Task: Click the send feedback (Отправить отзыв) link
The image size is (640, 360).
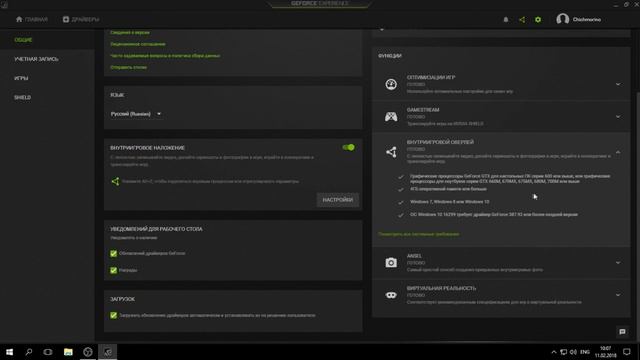Action: tap(129, 67)
